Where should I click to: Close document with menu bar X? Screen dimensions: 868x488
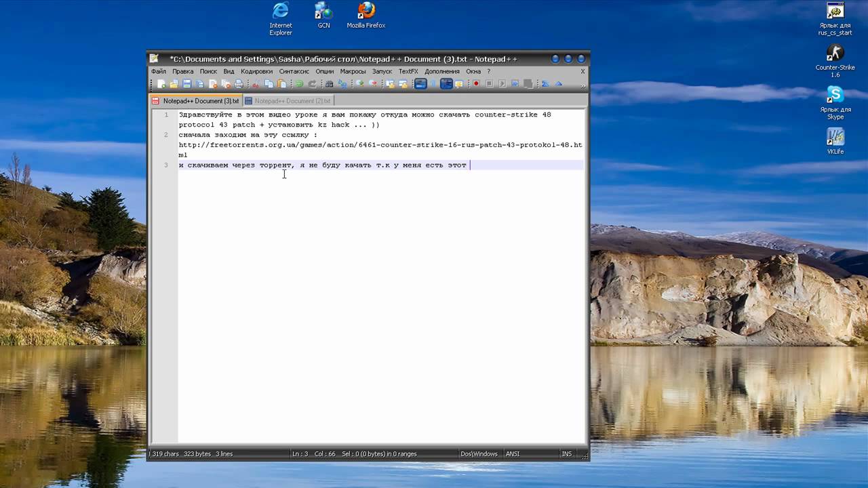pyautogui.click(x=583, y=71)
